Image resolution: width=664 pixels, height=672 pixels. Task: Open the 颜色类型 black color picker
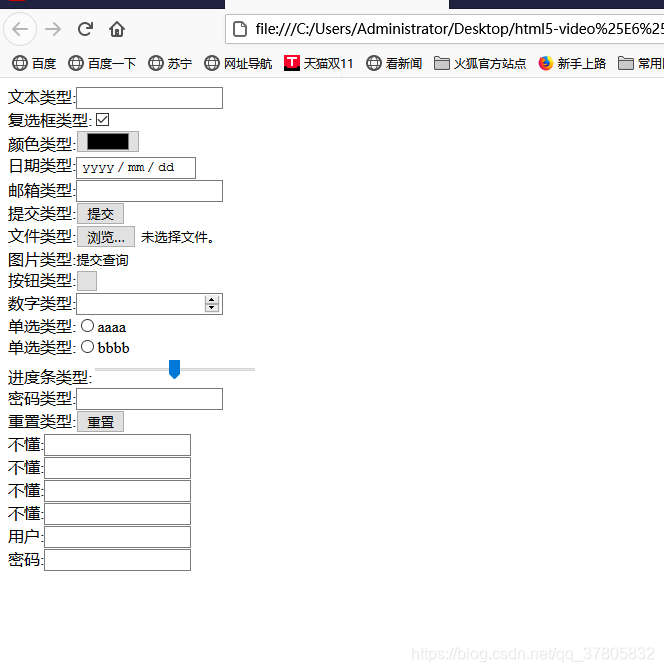point(108,141)
